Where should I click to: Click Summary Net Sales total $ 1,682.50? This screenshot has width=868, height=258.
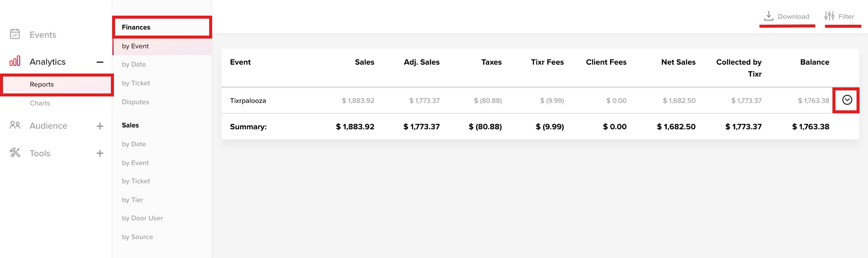point(676,127)
